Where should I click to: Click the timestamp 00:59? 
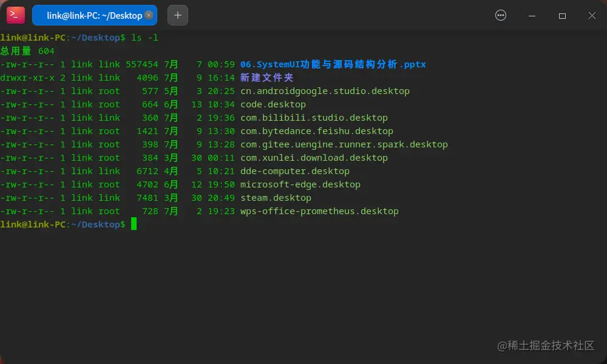(221, 64)
